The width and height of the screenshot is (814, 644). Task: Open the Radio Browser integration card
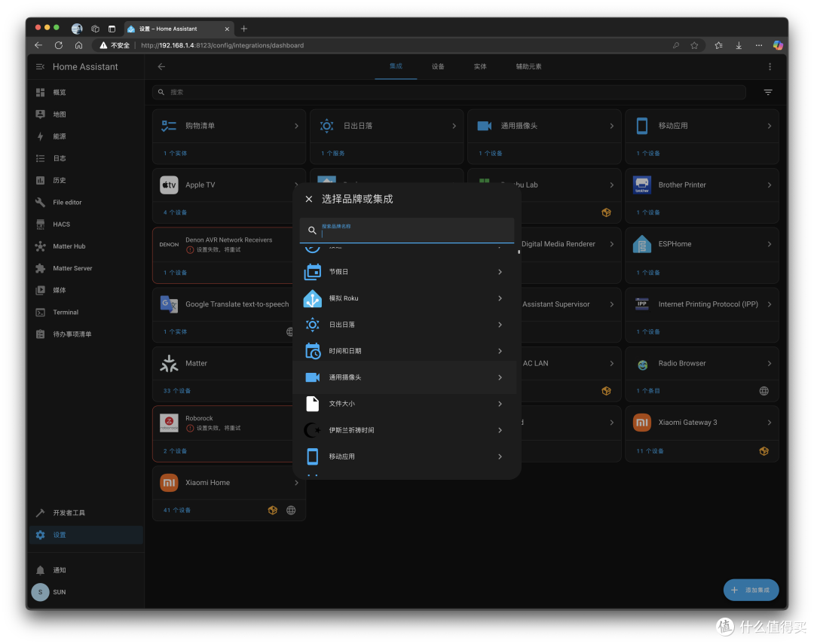(x=702, y=364)
